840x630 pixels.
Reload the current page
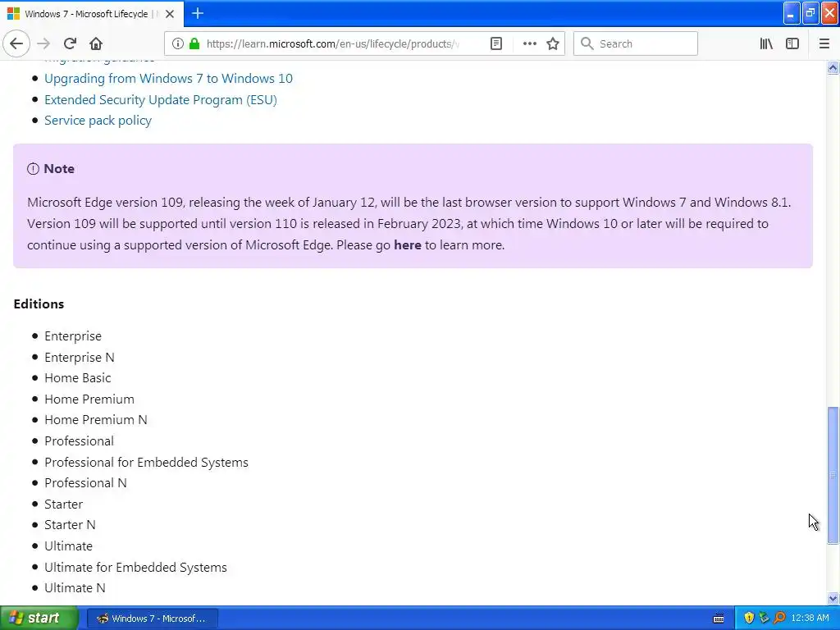click(x=71, y=44)
